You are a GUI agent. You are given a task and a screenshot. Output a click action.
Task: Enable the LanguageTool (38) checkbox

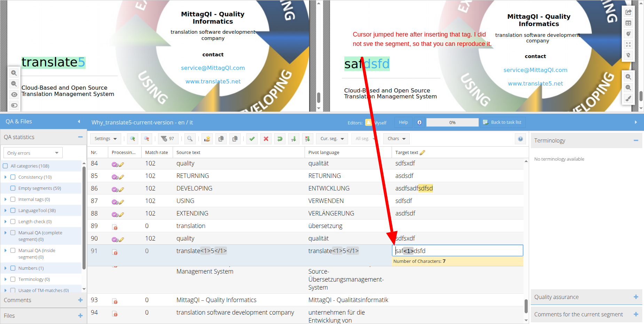(13, 211)
